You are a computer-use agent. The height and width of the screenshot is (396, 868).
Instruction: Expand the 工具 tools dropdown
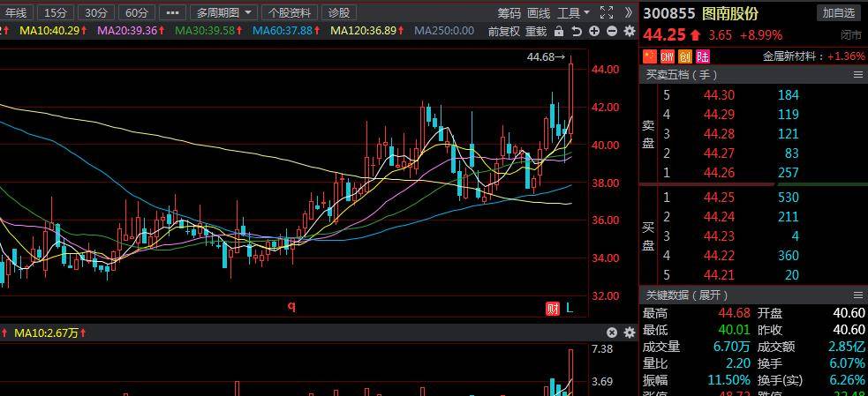(573, 12)
